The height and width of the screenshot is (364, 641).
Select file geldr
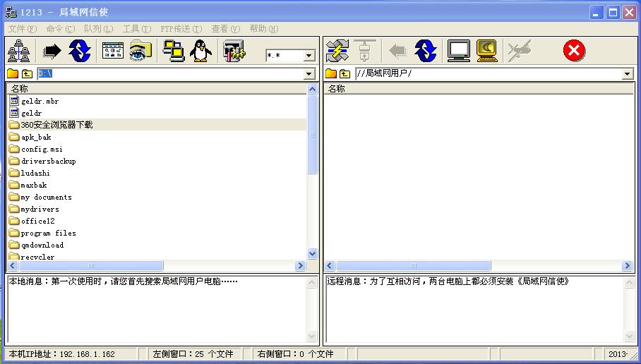coord(31,113)
